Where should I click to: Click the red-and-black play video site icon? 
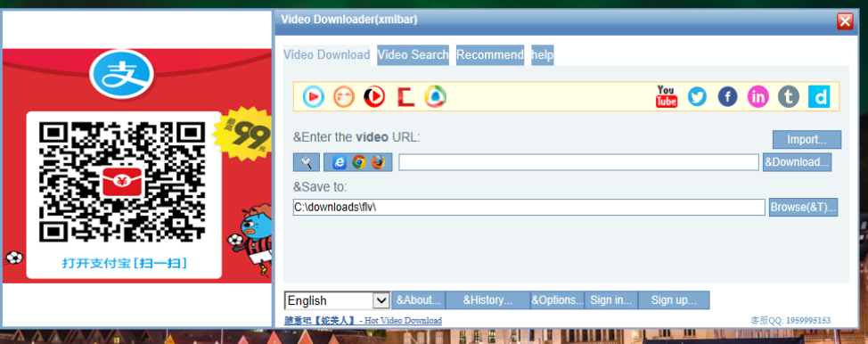(374, 97)
